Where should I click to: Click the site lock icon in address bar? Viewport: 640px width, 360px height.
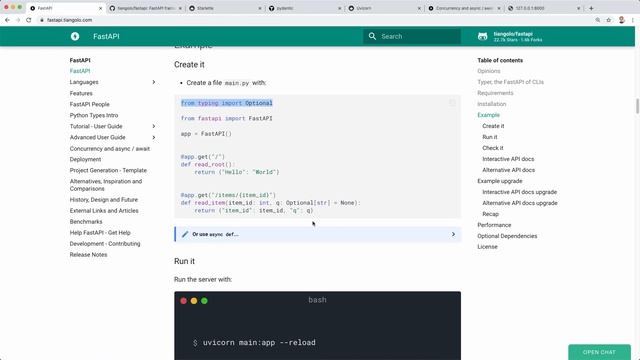point(42,20)
